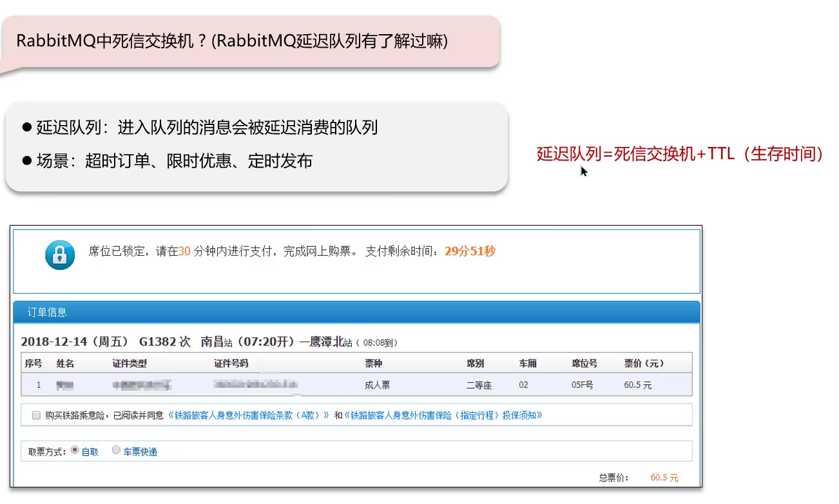The image size is (839, 504).
Task: Click the departure station 南昌站 text
Action: (x=217, y=342)
